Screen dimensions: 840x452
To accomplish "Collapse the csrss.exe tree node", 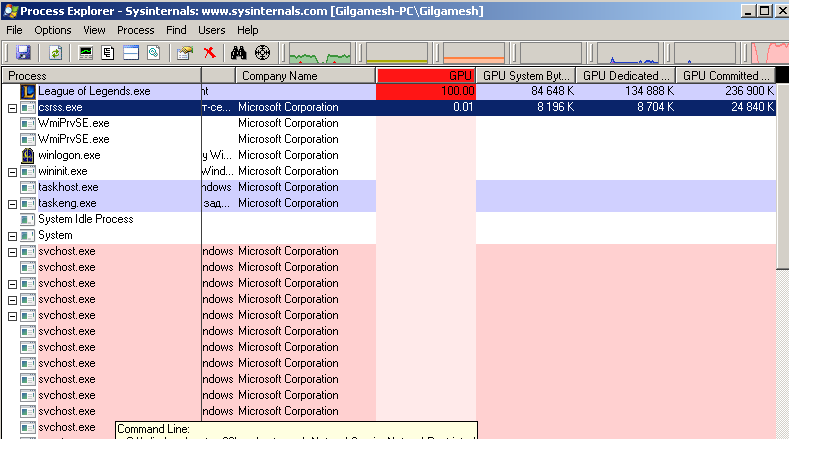I will [12, 108].
